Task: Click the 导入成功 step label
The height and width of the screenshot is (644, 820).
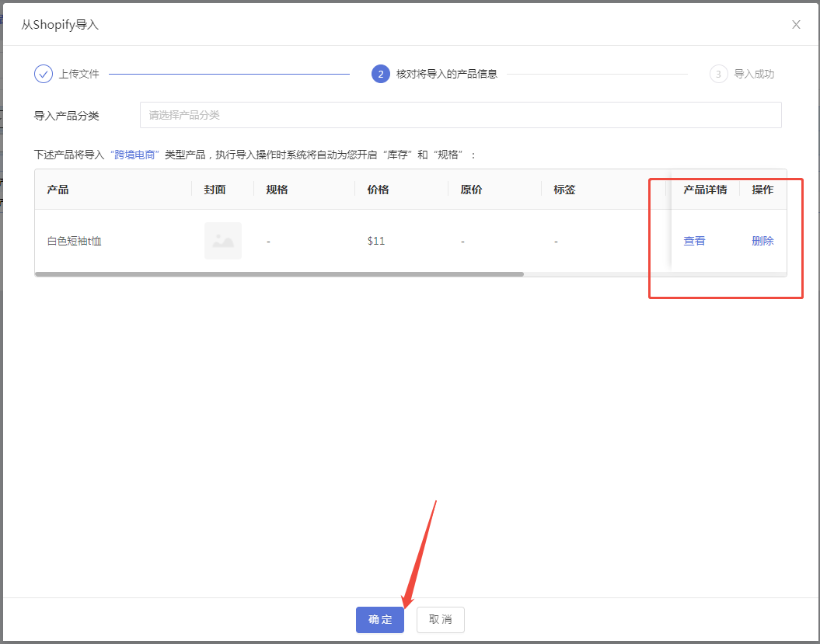Action: pyautogui.click(x=754, y=75)
